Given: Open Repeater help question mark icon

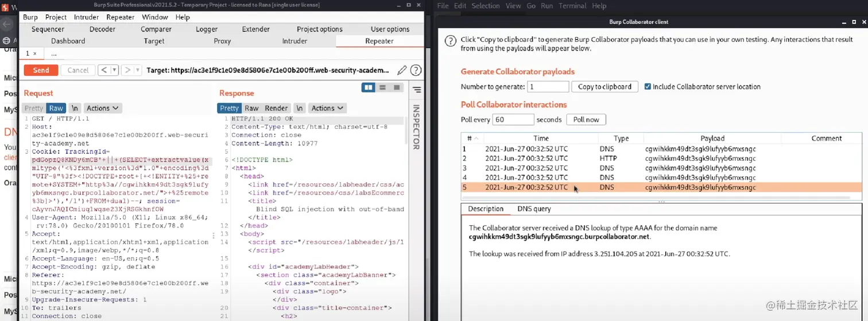Looking at the screenshot, I should 416,70.
